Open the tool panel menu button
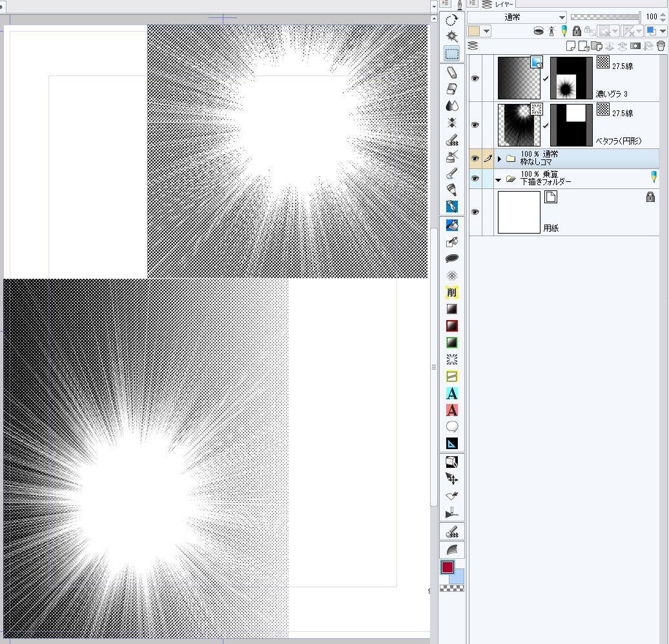 point(444,3)
